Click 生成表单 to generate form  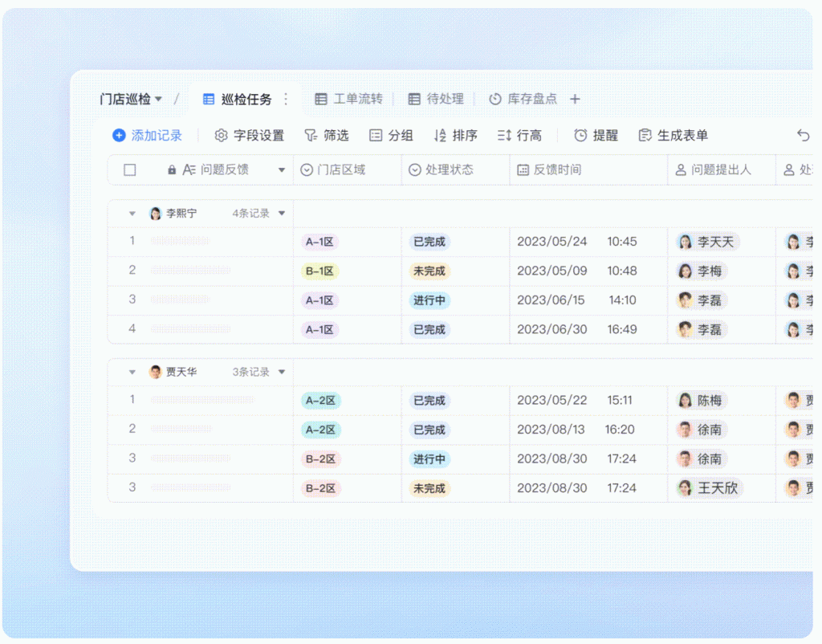673,136
